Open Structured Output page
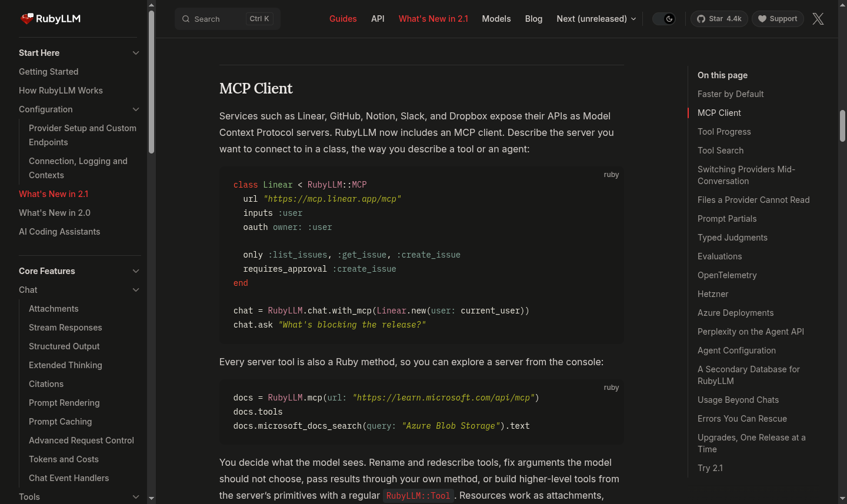Screen dimensions: 847x504 pos(64,346)
